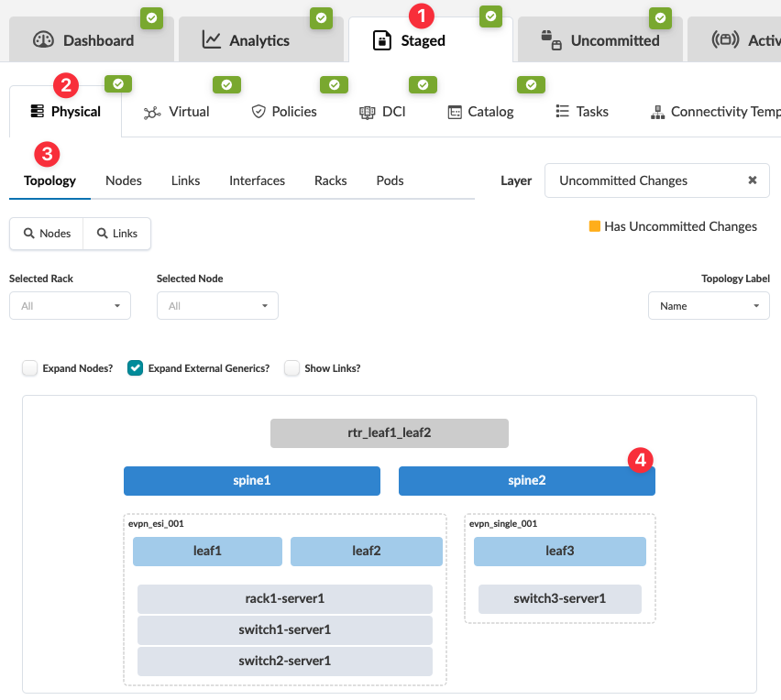
Task: Select the switch1-server1 node
Action: coord(284,629)
